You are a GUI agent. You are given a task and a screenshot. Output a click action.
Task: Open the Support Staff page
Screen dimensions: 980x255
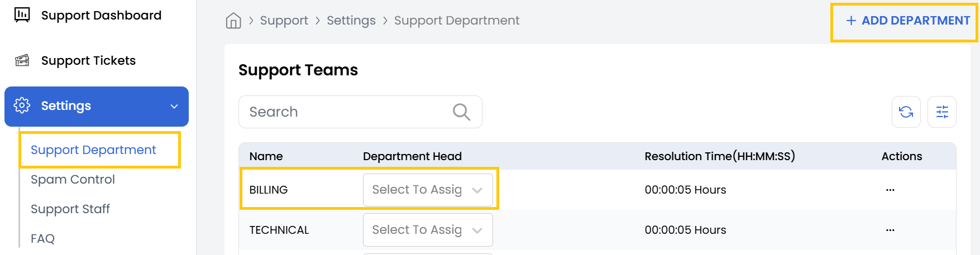click(x=70, y=209)
